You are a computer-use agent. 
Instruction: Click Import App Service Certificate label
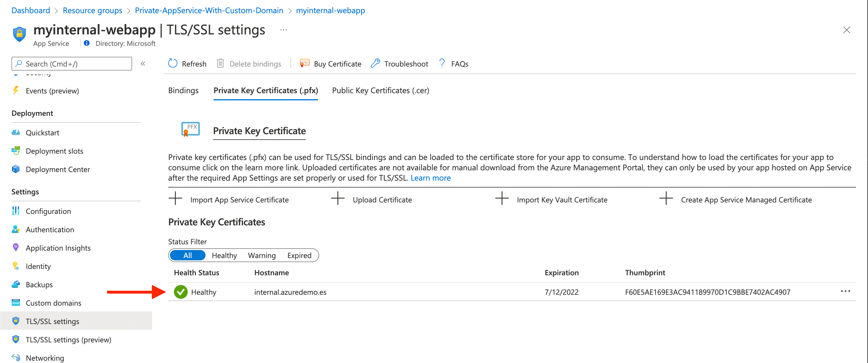point(239,200)
